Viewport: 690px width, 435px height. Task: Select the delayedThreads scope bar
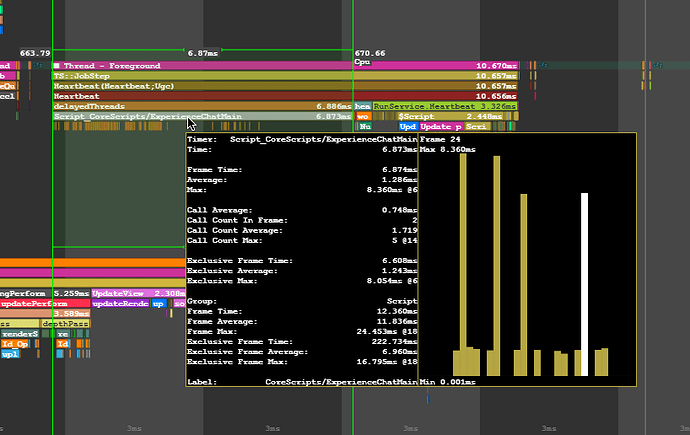tap(200, 106)
